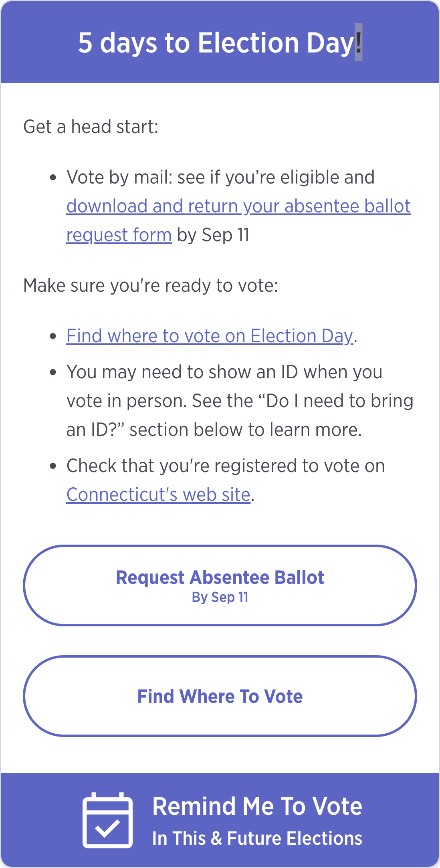Click the By Sep 11 subtext on the ballot button
440x868 pixels.
click(x=220, y=597)
